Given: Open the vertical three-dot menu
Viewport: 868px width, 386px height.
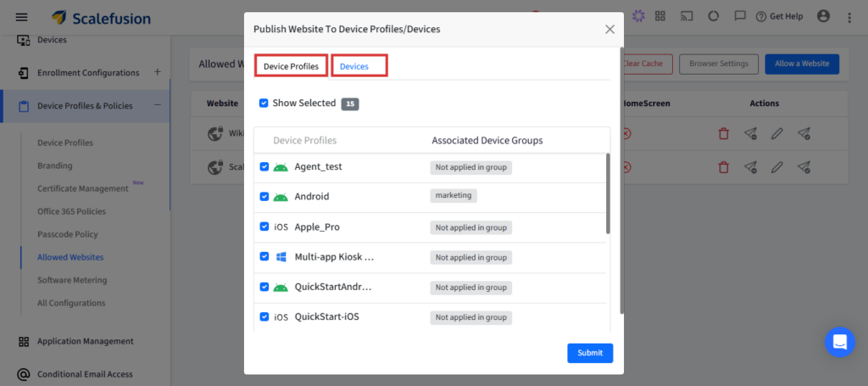Looking at the screenshot, I should (x=849, y=18).
